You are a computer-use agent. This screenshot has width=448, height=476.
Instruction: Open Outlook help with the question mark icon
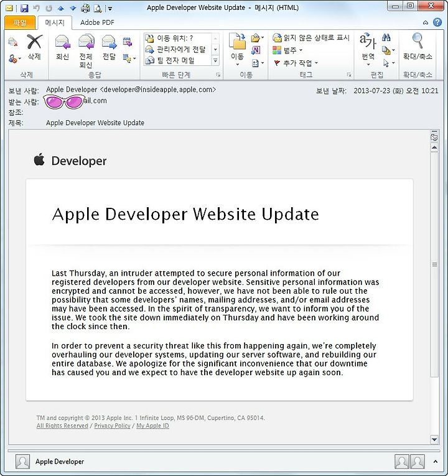pyautogui.click(x=437, y=22)
